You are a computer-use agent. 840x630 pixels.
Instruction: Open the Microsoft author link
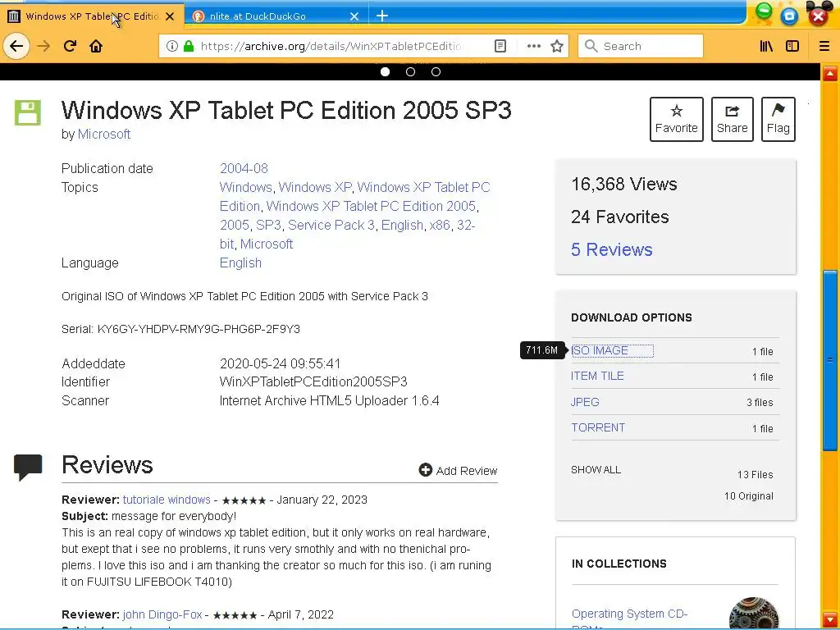pos(104,134)
